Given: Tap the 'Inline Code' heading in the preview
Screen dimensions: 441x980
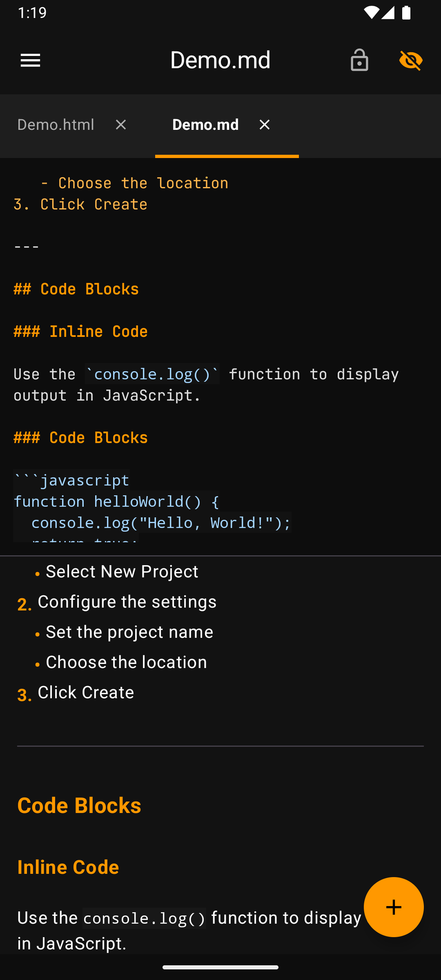Looking at the screenshot, I should tap(68, 866).
